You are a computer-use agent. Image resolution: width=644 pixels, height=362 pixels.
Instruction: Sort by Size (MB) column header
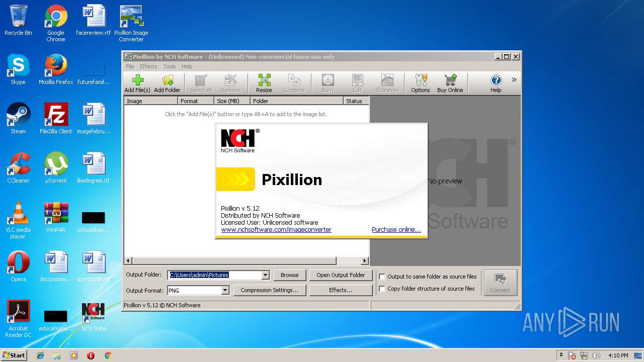pos(232,101)
